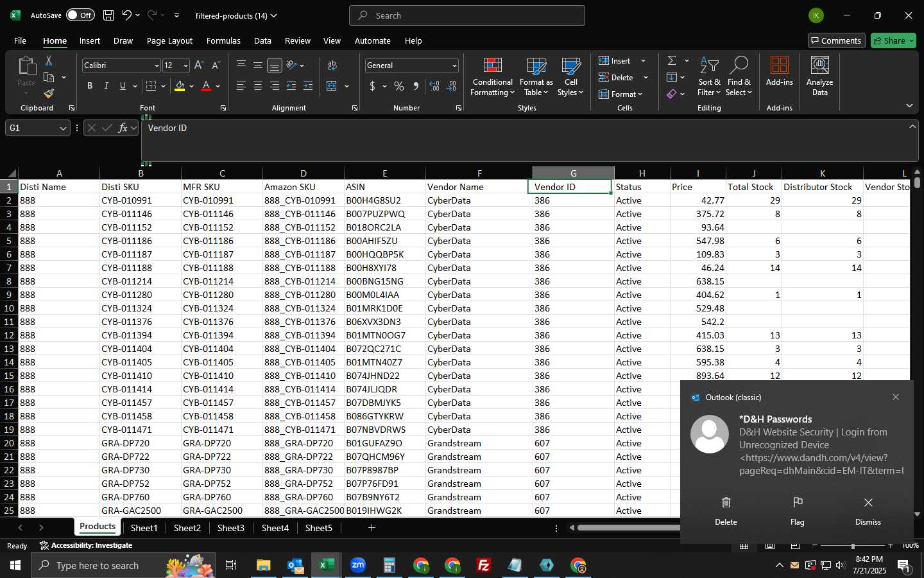Expand Format as Table menu
Screen dimensions: 924x578
[x=536, y=76]
